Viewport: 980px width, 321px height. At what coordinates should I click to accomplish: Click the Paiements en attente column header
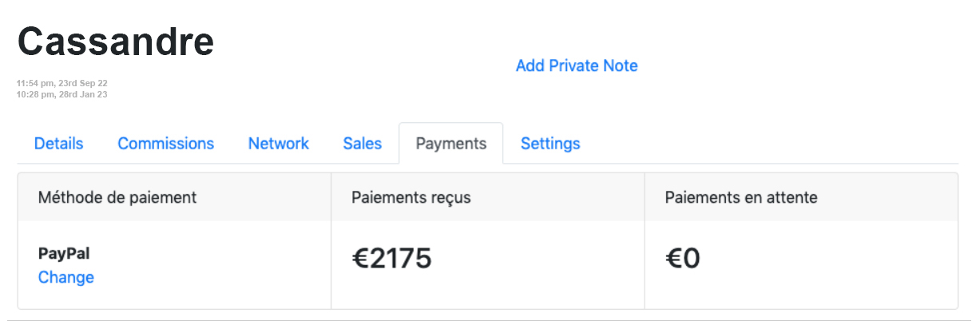click(740, 197)
